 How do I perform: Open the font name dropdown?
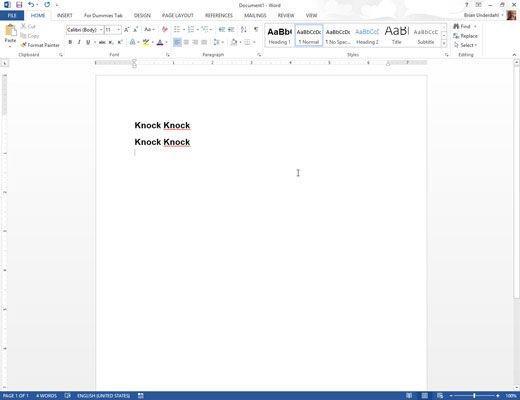coord(101,30)
